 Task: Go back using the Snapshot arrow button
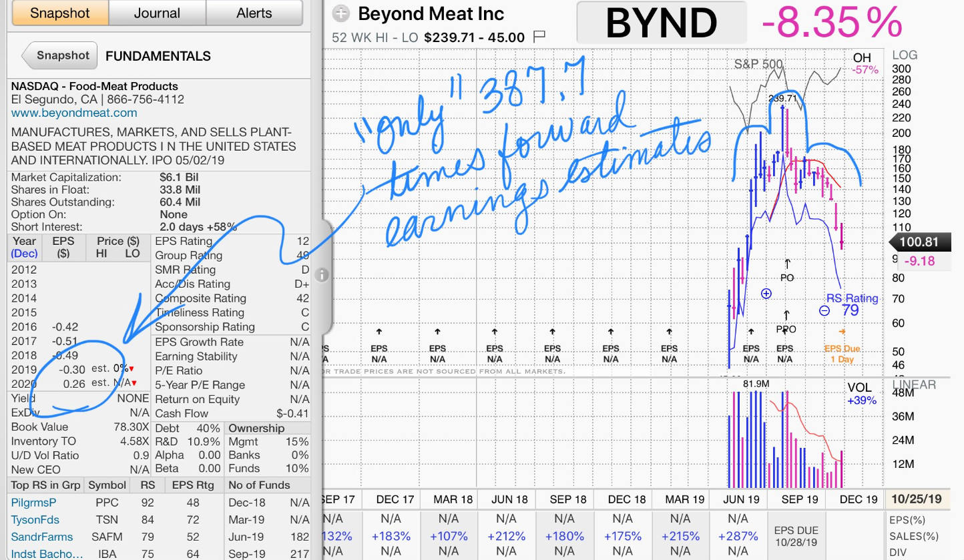(60, 56)
